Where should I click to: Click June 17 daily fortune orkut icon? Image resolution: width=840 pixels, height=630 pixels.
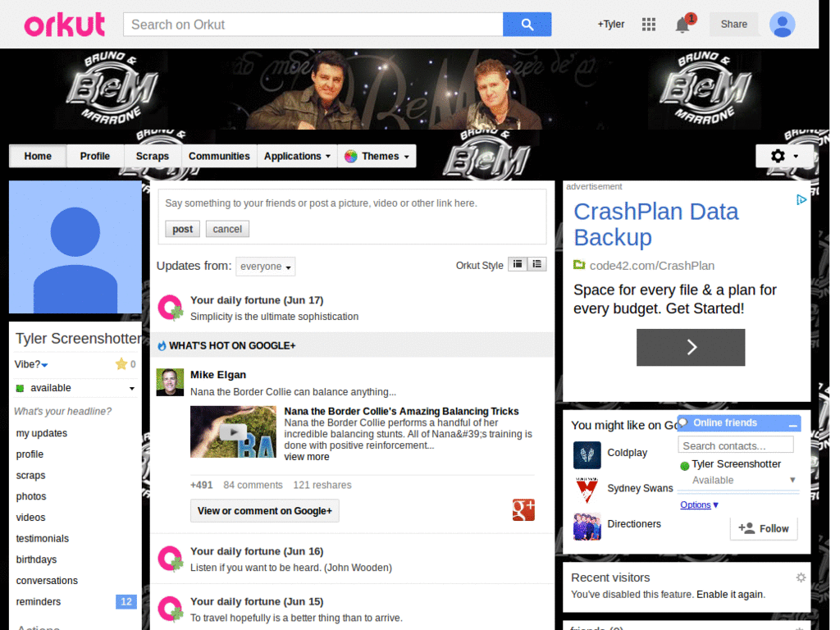(171, 308)
